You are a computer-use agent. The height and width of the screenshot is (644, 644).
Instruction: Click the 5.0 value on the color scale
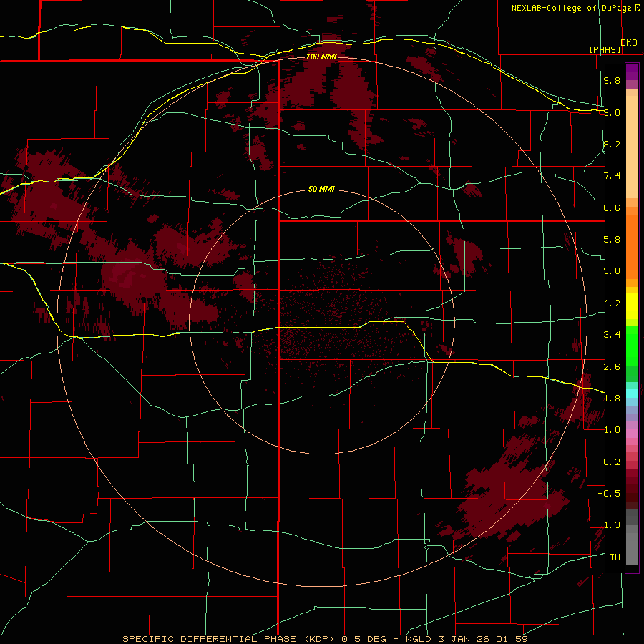point(612,271)
